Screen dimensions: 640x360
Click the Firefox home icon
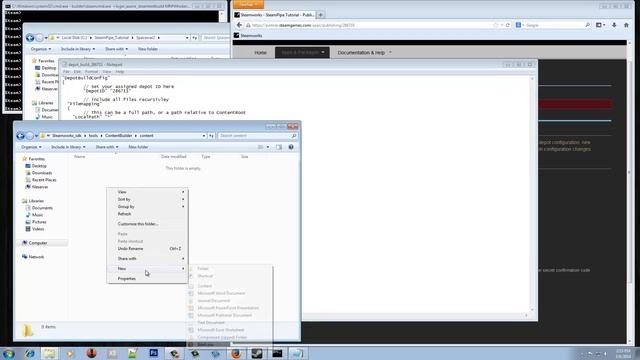[626, 25]
